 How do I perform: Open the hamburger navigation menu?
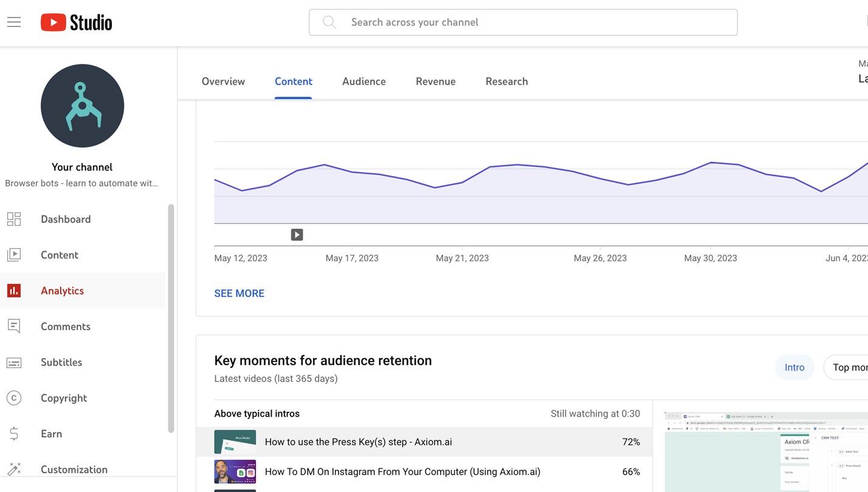(14, 23)
